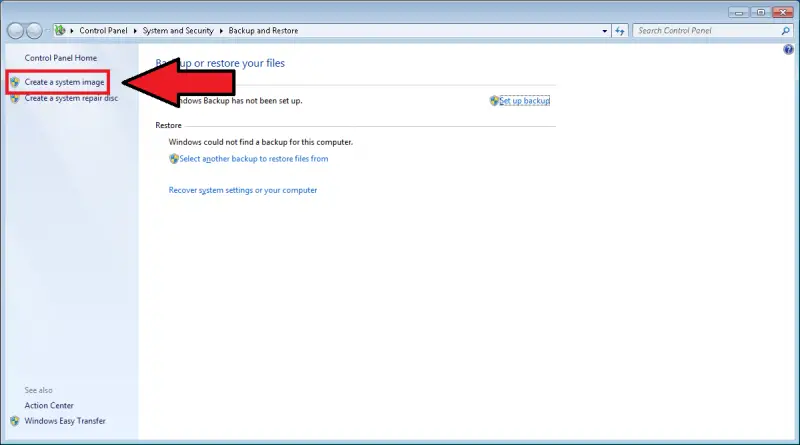The width and height of the screenshot is (800, 445).
Task: Click shield icon beside Create a system image
Action: (14, 82)
